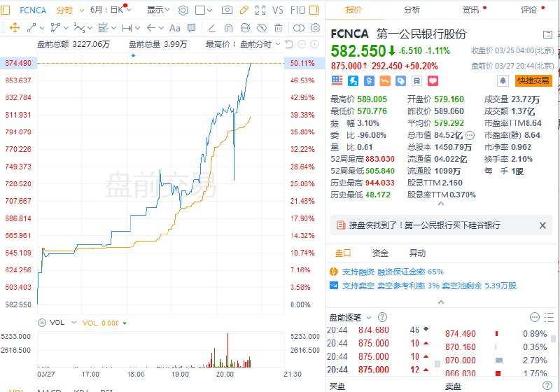This screenshot has height=392, width=560.
Task: Select the wave pattern drawing tool
Action: click(79, 27)
